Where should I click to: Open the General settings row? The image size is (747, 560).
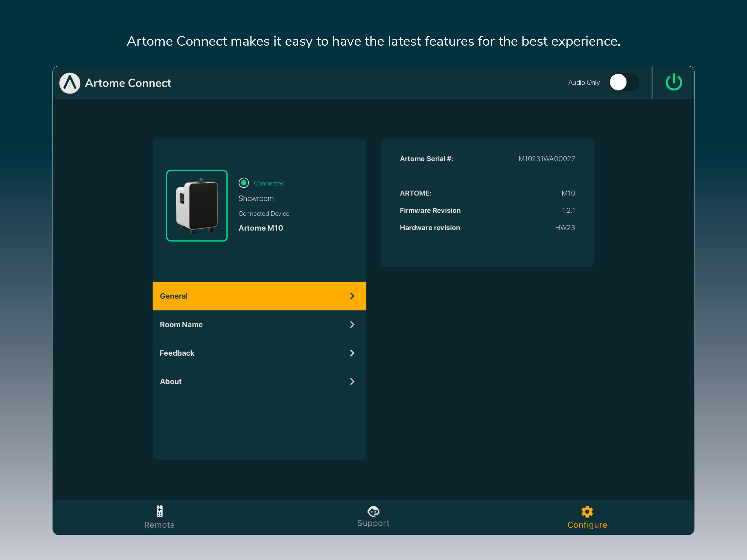click(259, 296)
